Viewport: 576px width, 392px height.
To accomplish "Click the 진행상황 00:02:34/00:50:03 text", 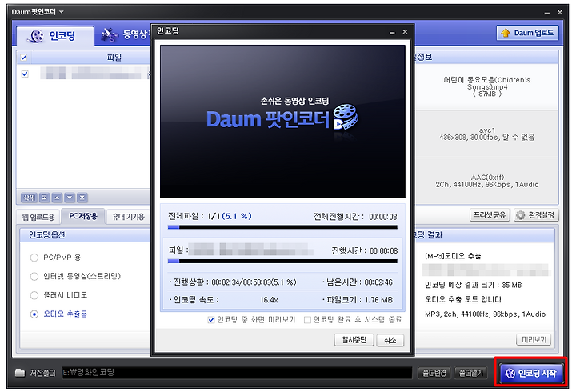I will (x=233, y=282).
